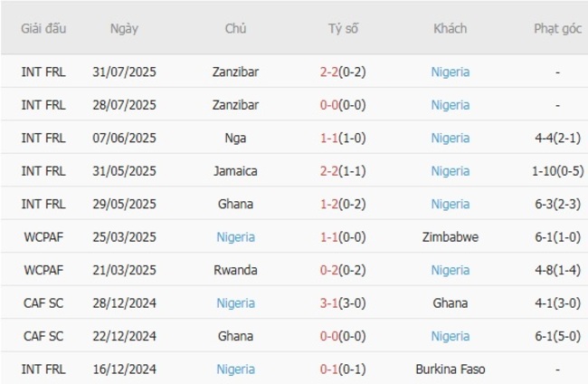588x384 pixels.
Task: Click the 3-1 score in the 28/12/2024 row
Action: click(x=343, y=303)
